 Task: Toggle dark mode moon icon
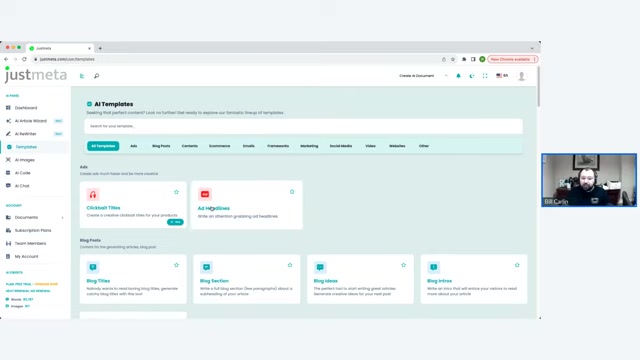(472, 76)
